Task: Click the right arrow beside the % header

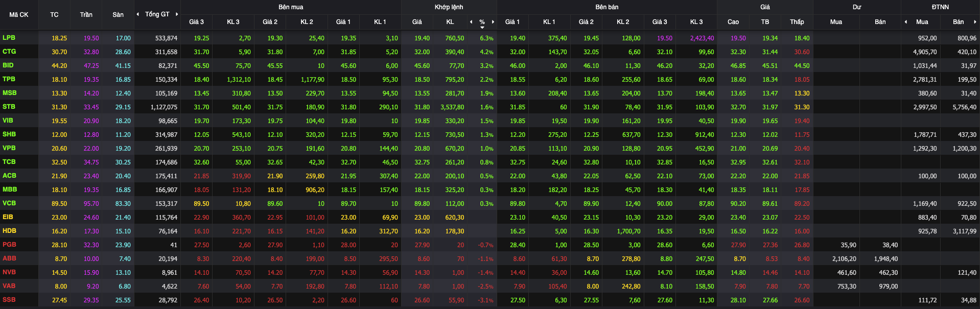Action: pyautogui.click(x=493, y=22)
